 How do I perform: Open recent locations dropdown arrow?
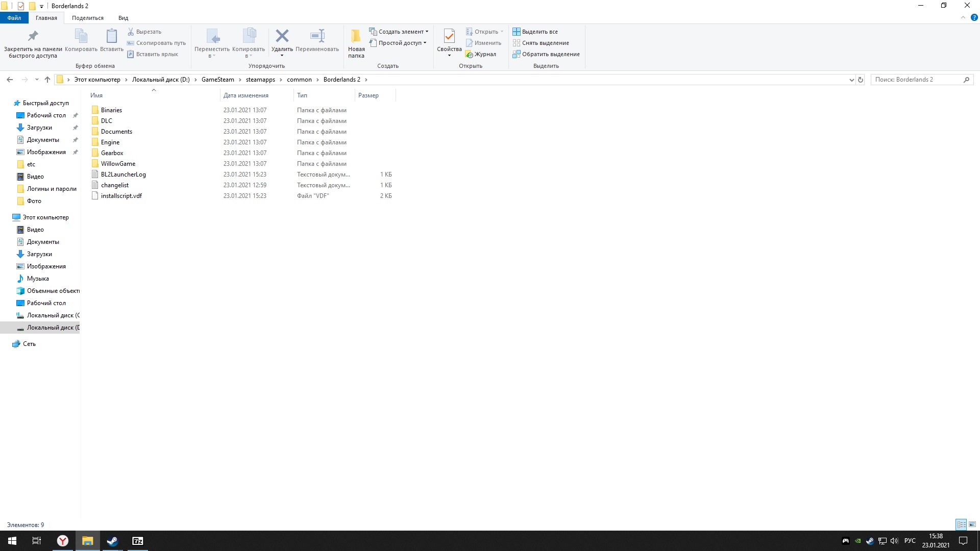(x=37, y=80)
